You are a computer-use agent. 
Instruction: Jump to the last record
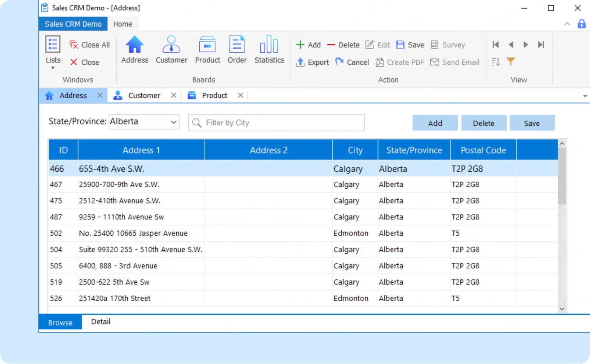pyautogui.click(x=541, y=45)
